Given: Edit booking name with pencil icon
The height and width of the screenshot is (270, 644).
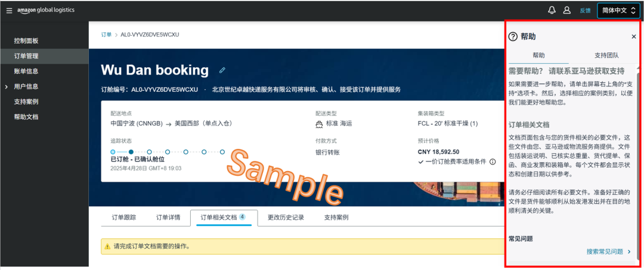Looking at the screenshot, I should 222,70.
